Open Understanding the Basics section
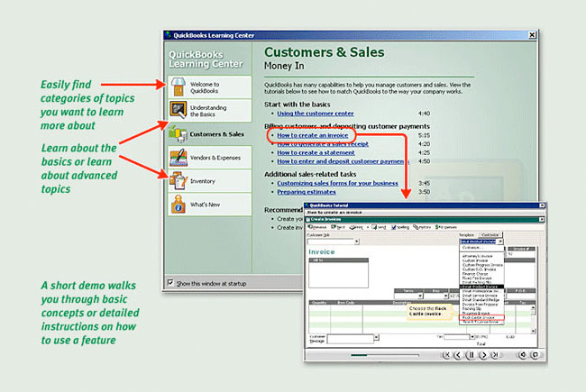This screenshot has width=586, height=392. (x=210, y=111)
